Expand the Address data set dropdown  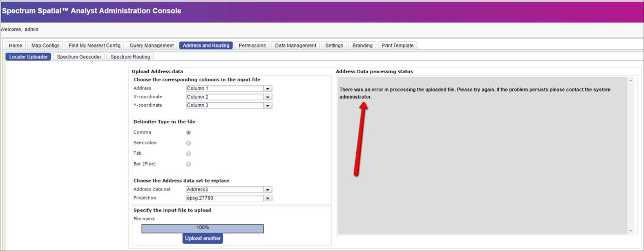(x=268, y=190)
